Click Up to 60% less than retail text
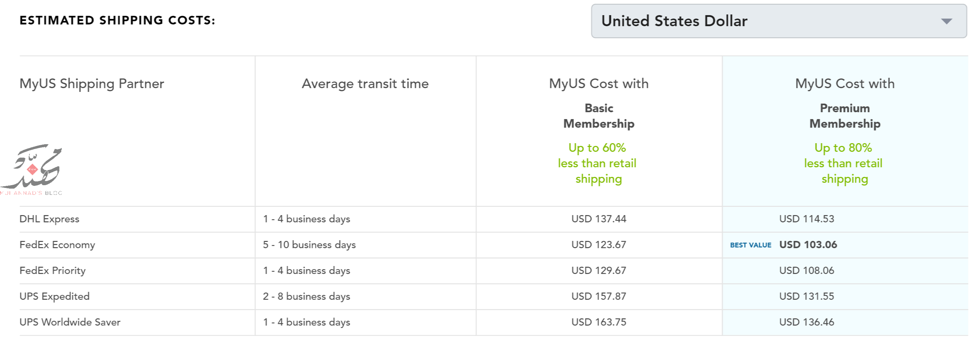The height and width of the screenshot is (339, 980). pyautogui.click(x=597, y=163)
